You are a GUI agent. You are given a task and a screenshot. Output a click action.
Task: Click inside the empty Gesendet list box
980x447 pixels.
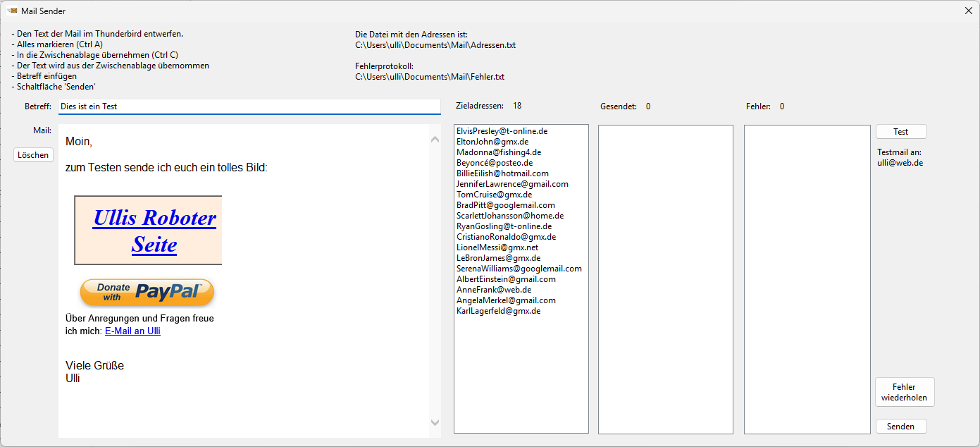coord(665,278)
